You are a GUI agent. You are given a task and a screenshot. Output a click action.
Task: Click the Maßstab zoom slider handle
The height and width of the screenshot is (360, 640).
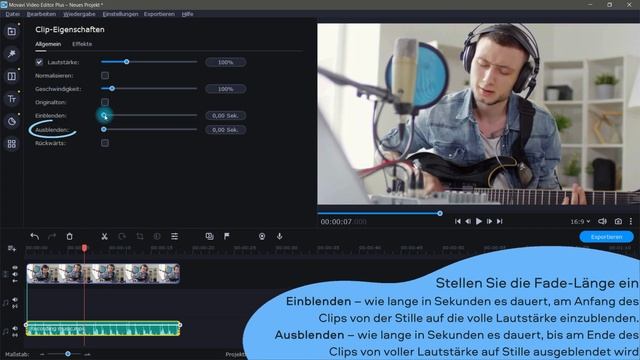click(x=68, y=354)
